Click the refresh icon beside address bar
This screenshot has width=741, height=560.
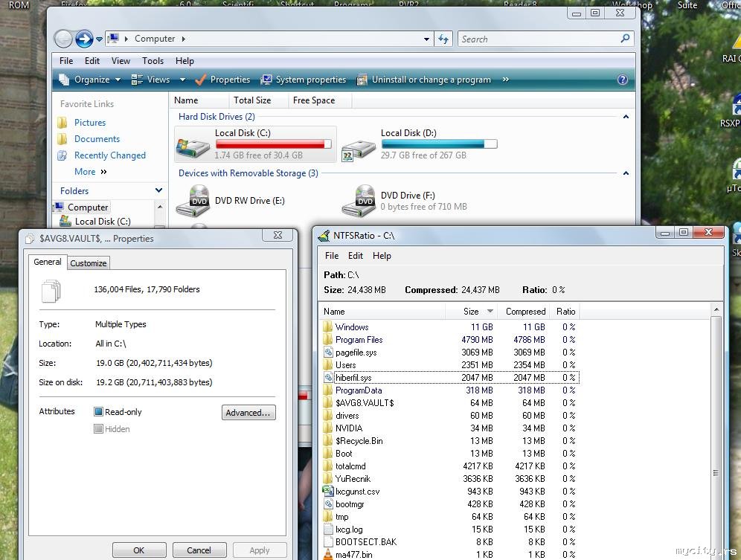click(x=443, y=39)
